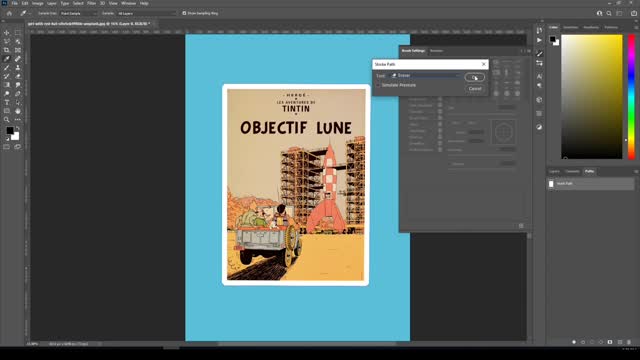Select the Eraser tool
Image resolution: width=640 pixels, height=360 pixels.
pyautogui.click(x=18, y=76)
